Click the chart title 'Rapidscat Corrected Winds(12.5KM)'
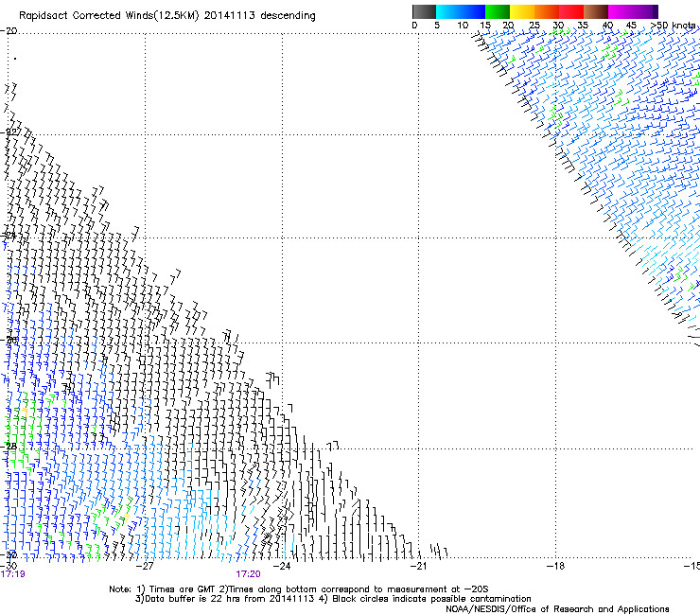This screenshot has height=615, width=700. point(109,16)
